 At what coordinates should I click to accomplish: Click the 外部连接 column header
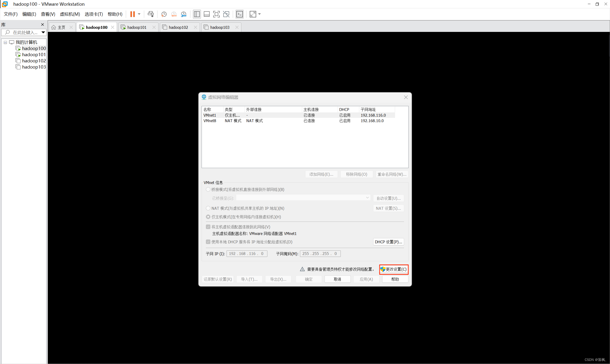(273, 110)
